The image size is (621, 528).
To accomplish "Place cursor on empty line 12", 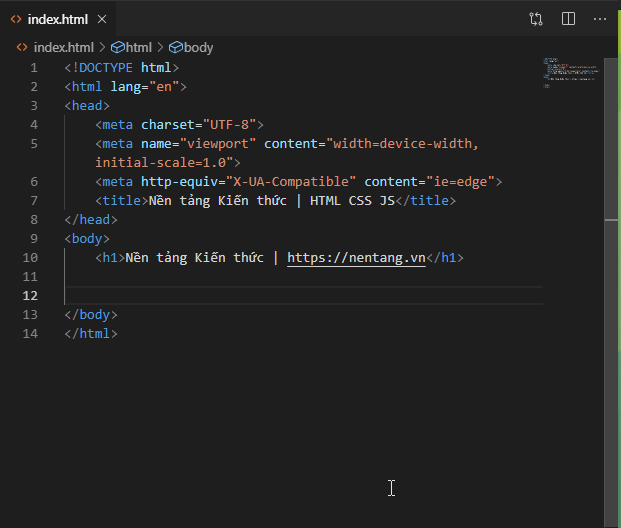I will (x=300, y=295).
